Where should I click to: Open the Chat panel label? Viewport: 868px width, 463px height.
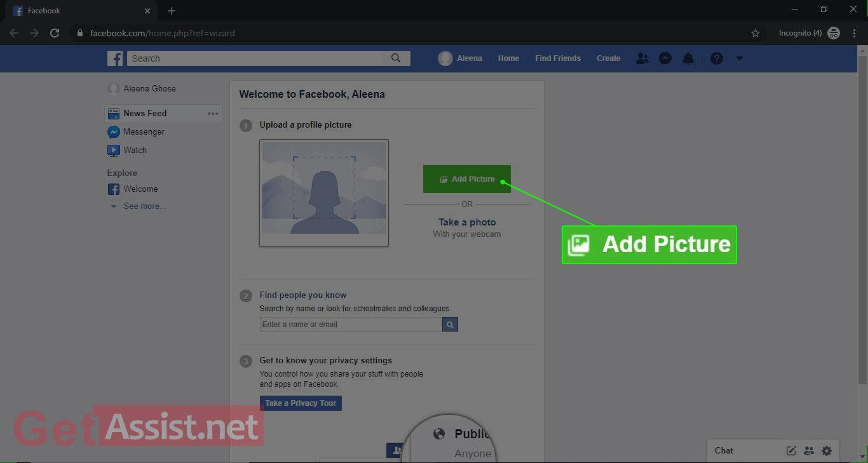point(724,450)
